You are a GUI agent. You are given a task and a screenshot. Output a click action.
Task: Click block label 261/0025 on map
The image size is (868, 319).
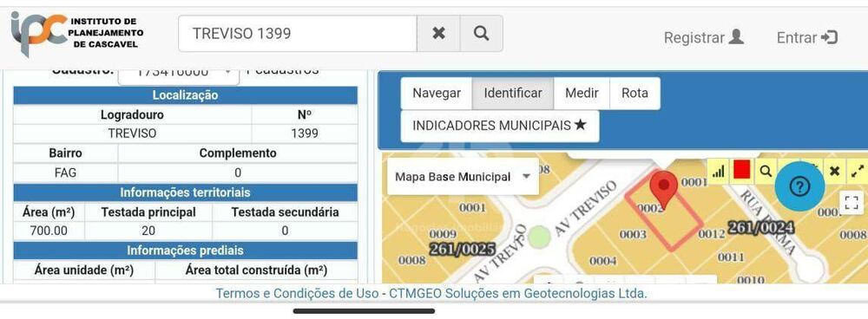pyautogui.click(x=463, y=250)
